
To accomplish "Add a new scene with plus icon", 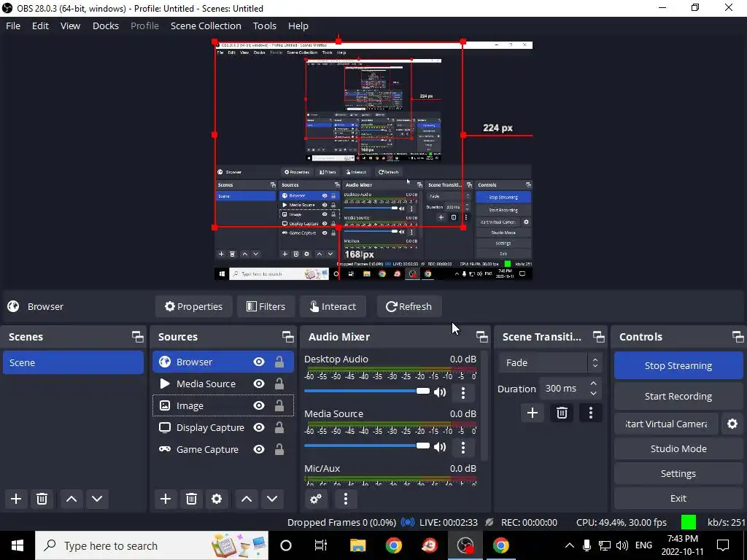I will point(16,499).
